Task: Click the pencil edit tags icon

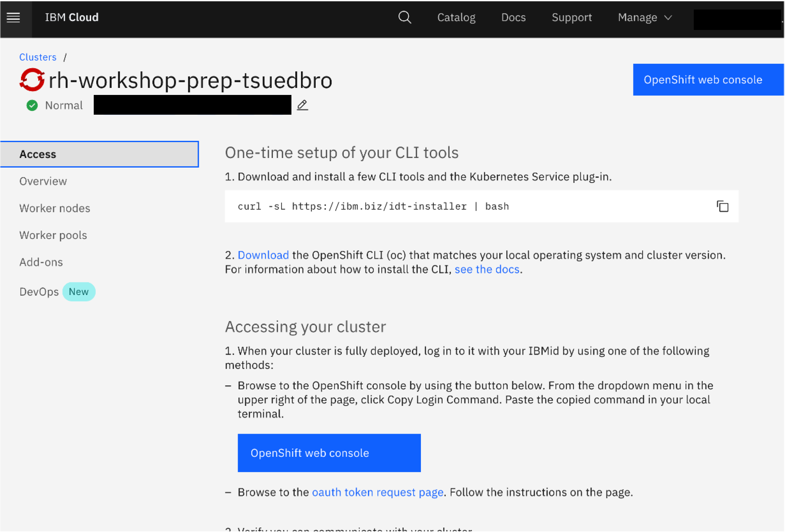Action: pyautogui.click(x=302, y=105)
